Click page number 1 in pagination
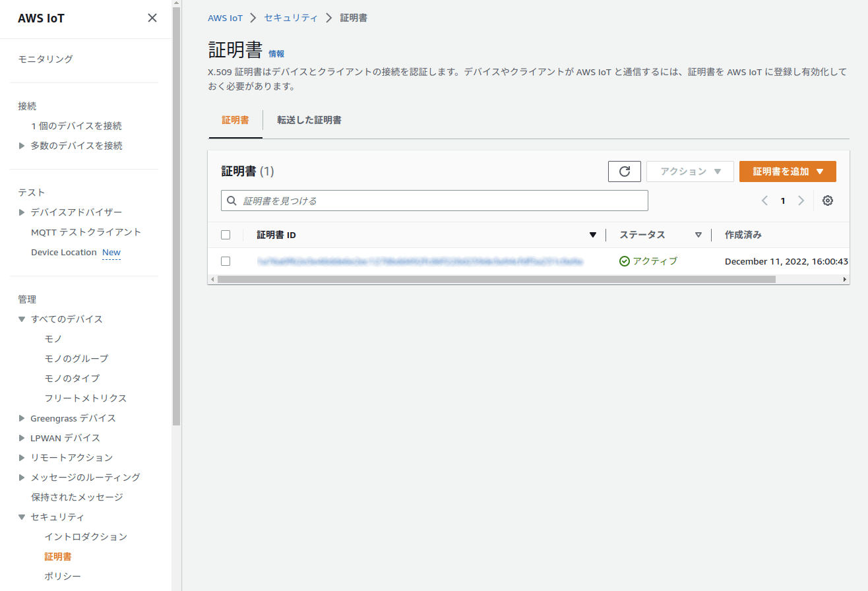Screen dimensions: 868x591 pyautogui.click(x=783, y=201)
